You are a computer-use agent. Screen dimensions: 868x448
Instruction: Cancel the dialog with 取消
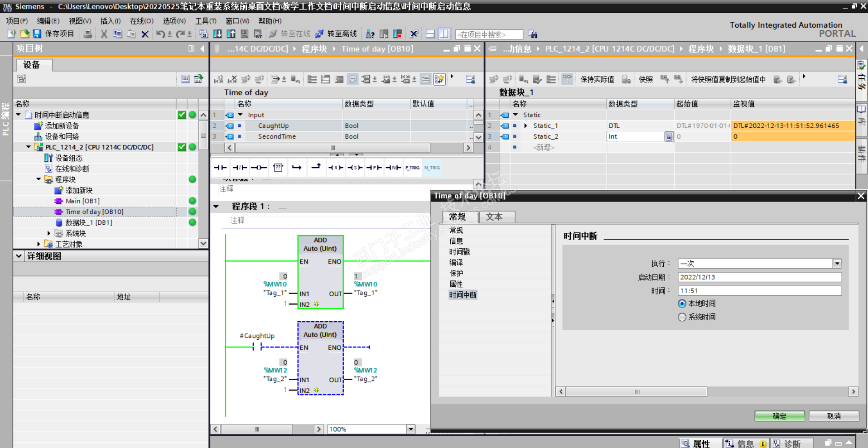click(x=834, y=416)
